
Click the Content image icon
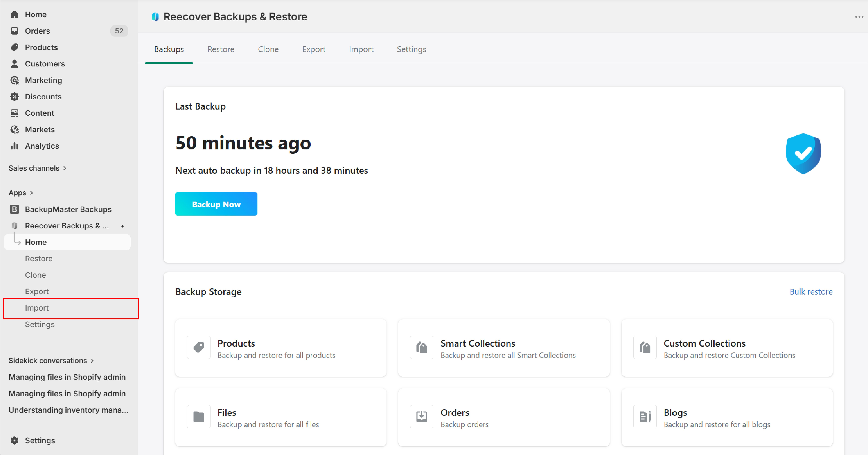pos(15,113)
